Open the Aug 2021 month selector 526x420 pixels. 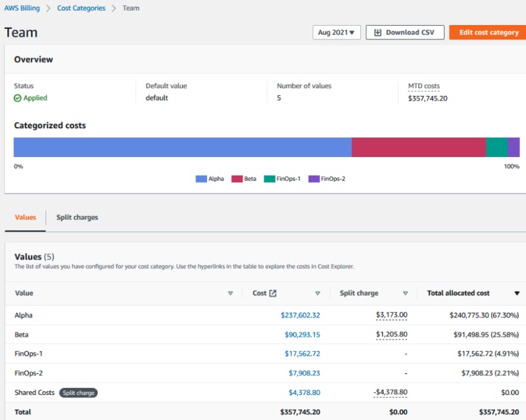(x=337, y=32)
